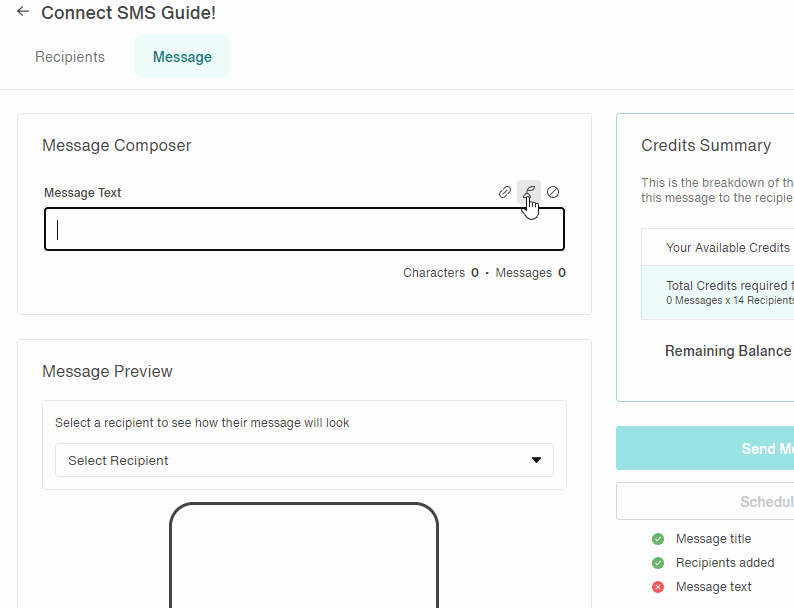The width and height of the screenshot is (794, 608).
Task: Click the Characters 0 counter
Action: pos(441,273)
